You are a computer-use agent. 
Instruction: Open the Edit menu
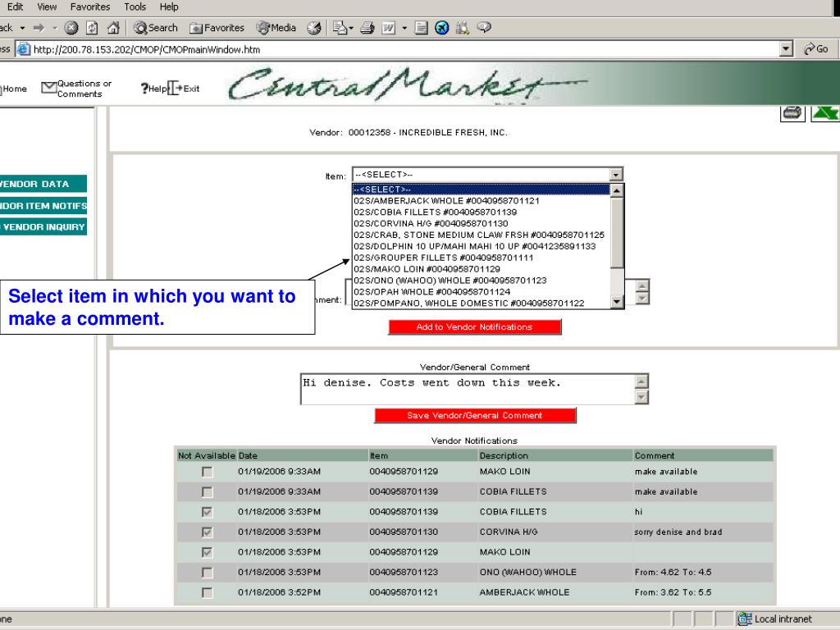(x=15, y=7)
